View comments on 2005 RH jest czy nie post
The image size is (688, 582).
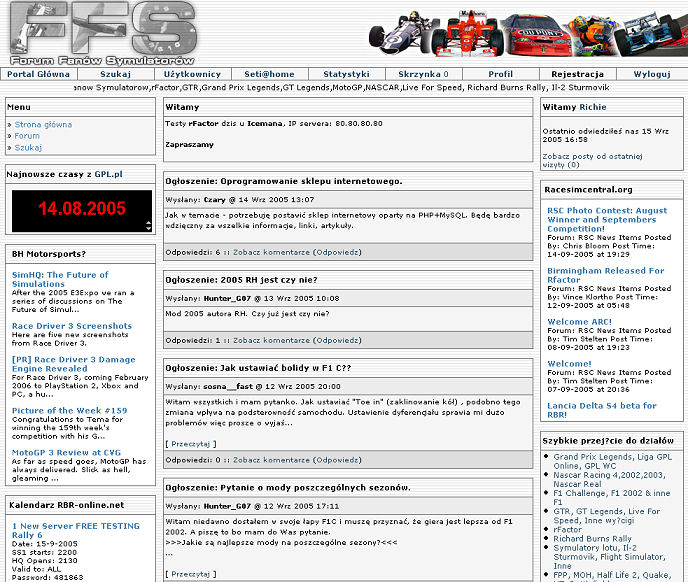pyautogui.click(x=271, y=341)
